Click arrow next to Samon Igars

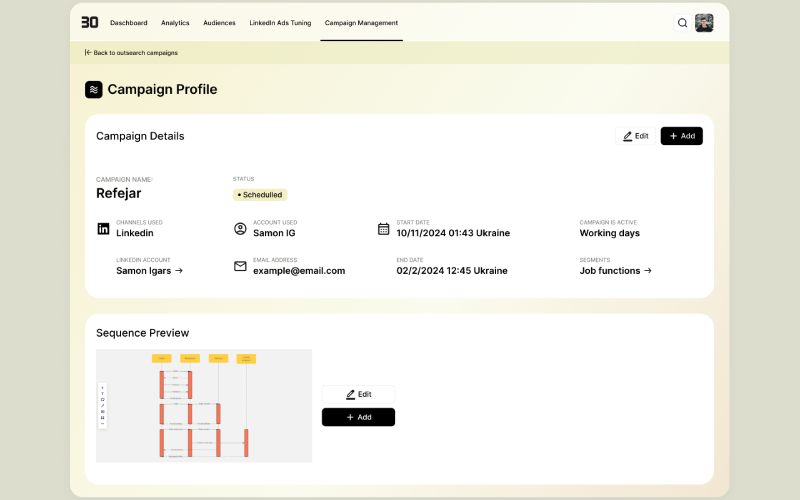click(179, 271)
